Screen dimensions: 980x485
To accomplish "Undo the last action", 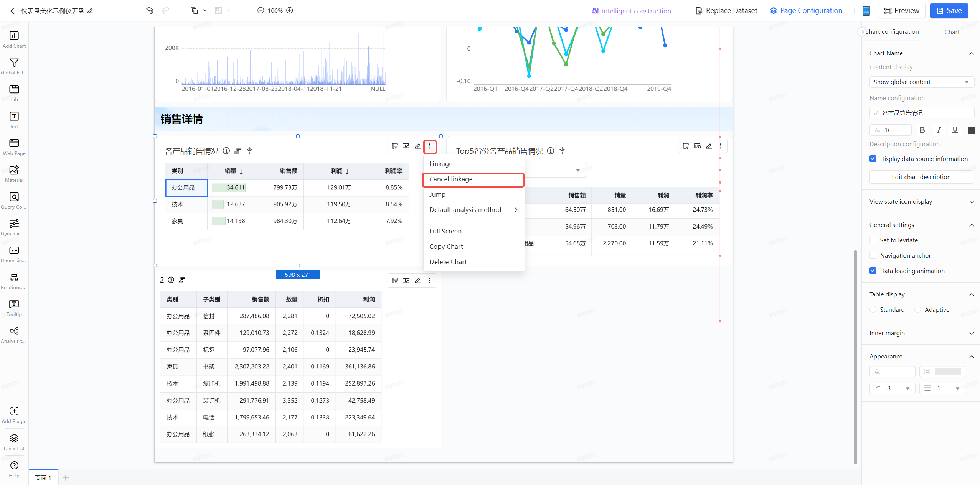I will click(x=150, y=10).
